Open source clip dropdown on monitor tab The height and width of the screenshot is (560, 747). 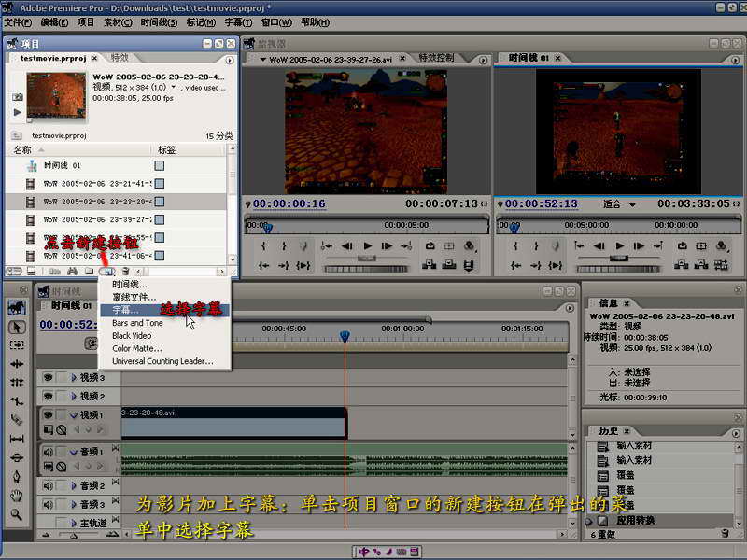[x=263, y=60]
